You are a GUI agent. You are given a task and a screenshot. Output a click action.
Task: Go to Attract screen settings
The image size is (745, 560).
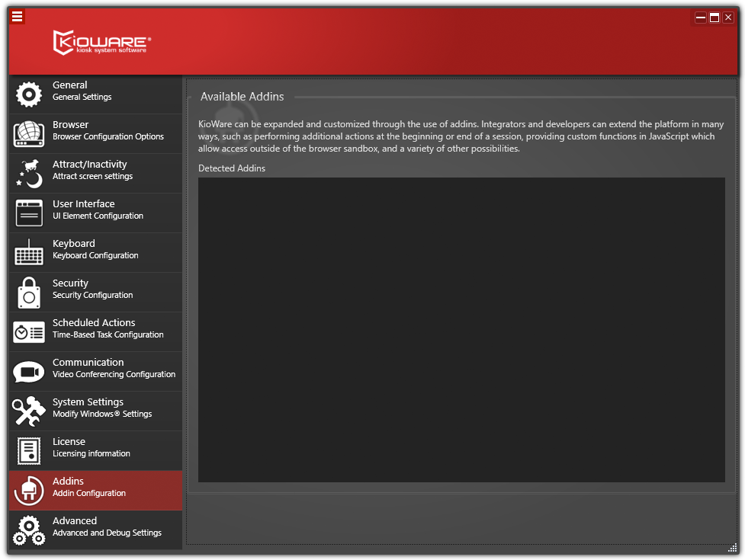pos(95,173)
